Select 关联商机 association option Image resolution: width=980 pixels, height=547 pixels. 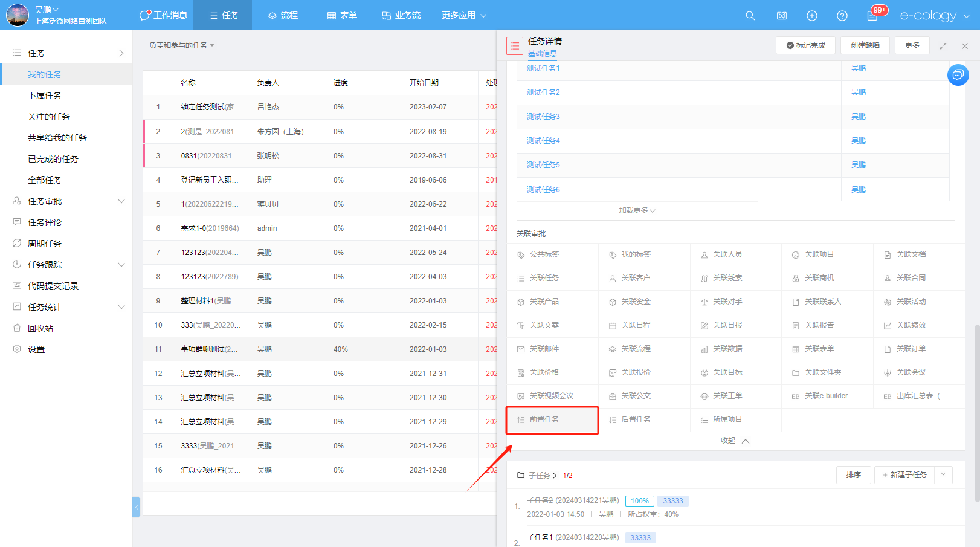point(827,278)
